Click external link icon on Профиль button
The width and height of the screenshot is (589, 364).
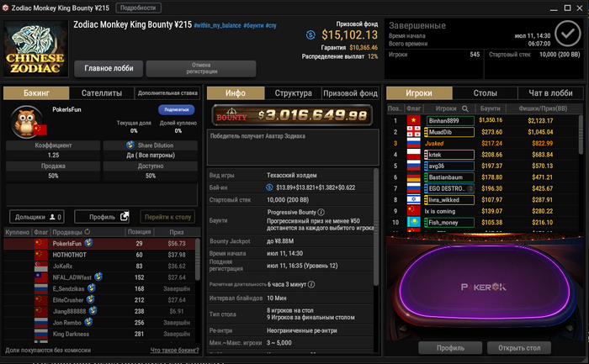[x=125, y=217]
